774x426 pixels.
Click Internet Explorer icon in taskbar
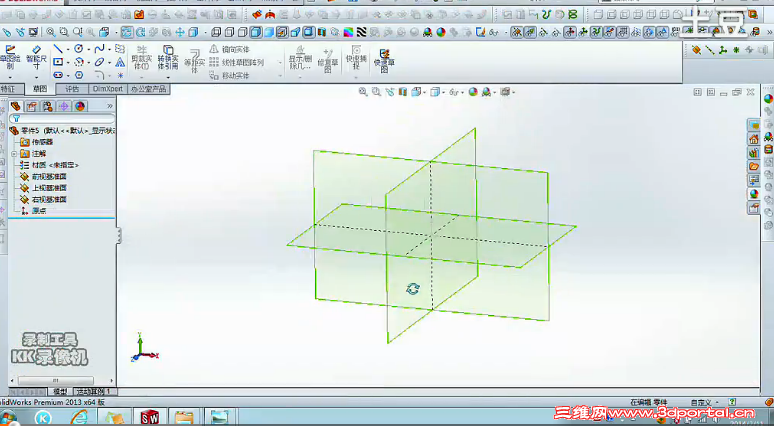point(79,417)
